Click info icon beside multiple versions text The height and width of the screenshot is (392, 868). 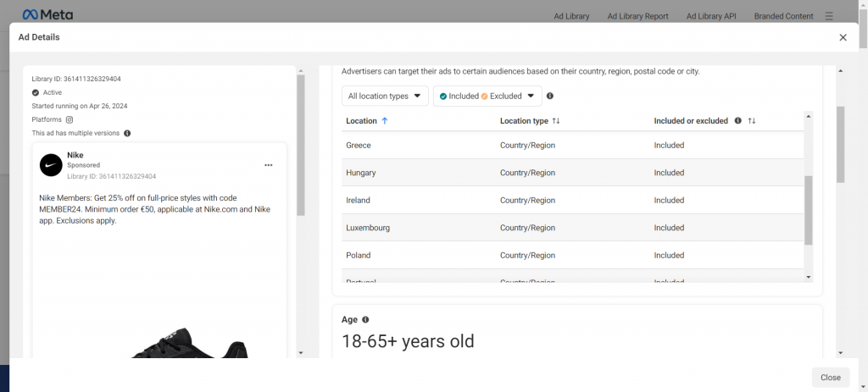(127, 133)
